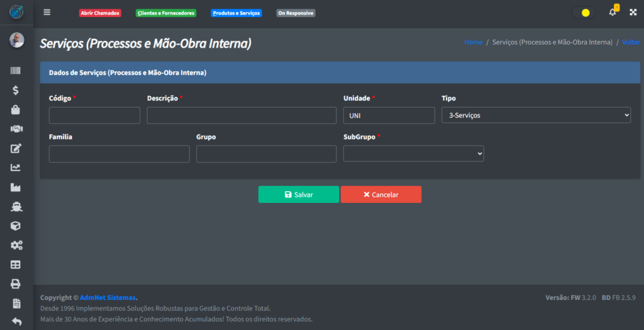Click the fullscreen expand icon
Image resolution: width=644 pixels, height=330 pixels.
pyautogui.click(x=633, y=13)
